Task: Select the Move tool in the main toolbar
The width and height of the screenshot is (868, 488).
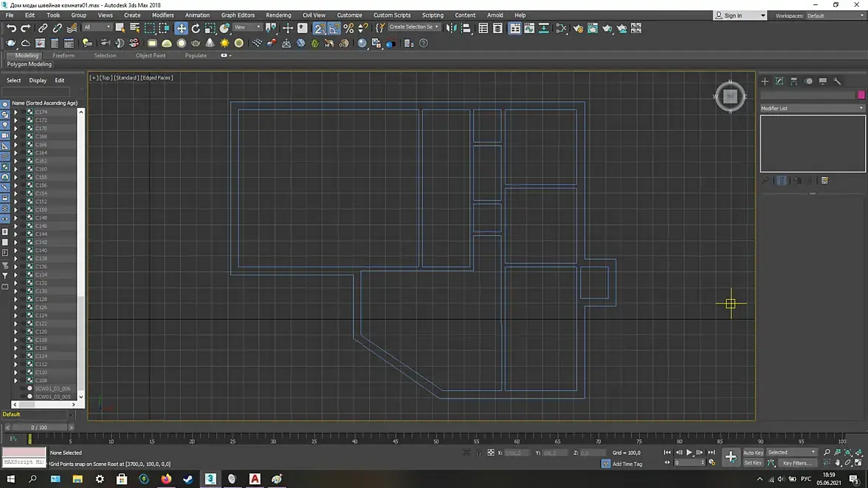Action: point(182,28)
